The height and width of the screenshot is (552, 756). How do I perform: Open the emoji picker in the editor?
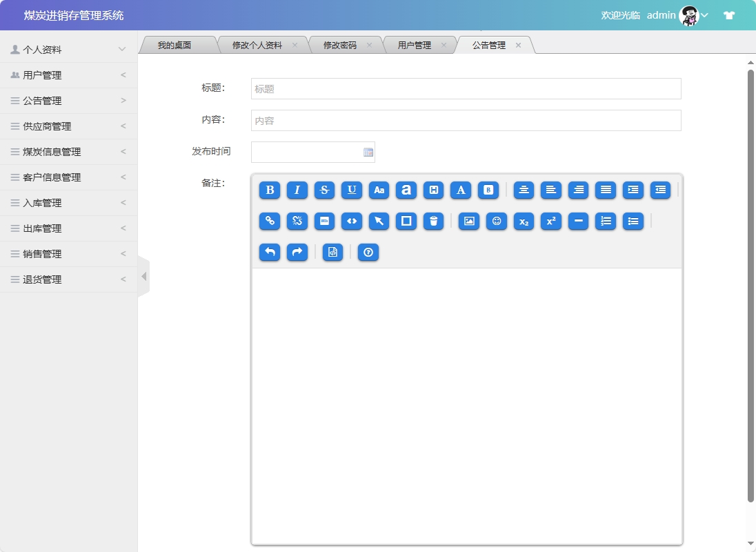(x=497, y=221)
